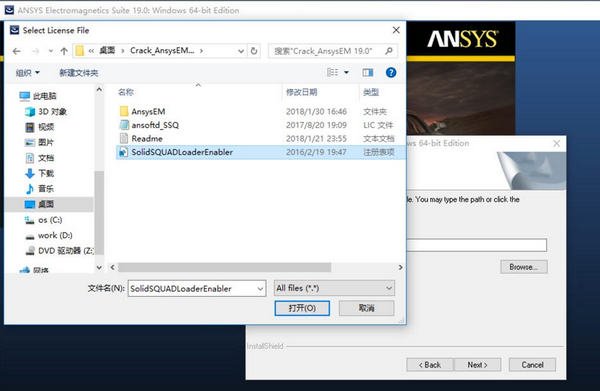
Task: Open os (C:) drive in sidebar
Action: tap(43, 220)
